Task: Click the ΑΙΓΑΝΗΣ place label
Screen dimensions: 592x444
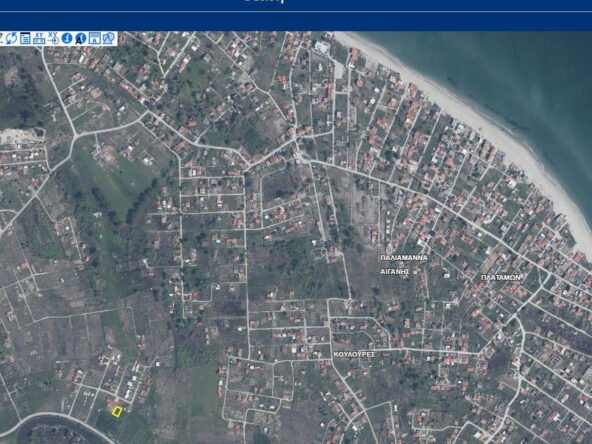Action: coord(395,271)
